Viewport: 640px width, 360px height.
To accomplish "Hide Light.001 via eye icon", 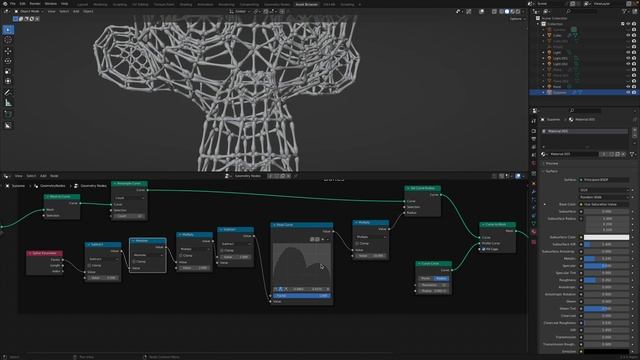I will tap(628, 58).
